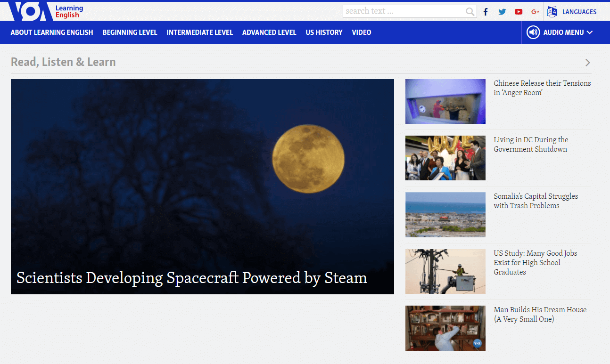The height and width of the screenshot is (364, 610).
Task: Expand the Audio Menu dropdown arrow
Action: pos(590,32)
